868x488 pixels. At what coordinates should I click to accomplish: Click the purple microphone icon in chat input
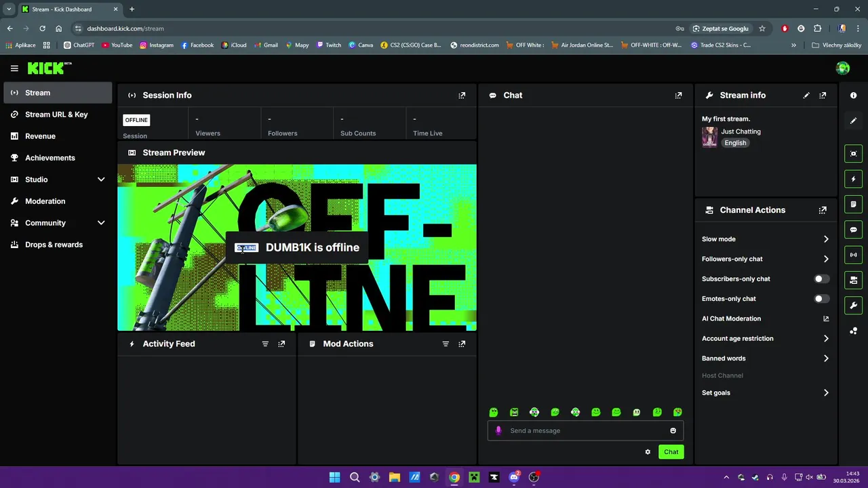pos(498,430)
